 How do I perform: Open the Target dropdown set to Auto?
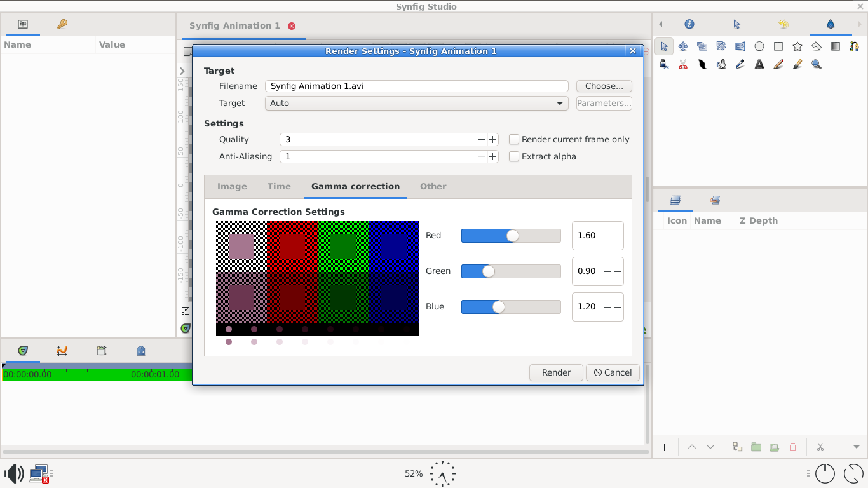pos(416,103)
